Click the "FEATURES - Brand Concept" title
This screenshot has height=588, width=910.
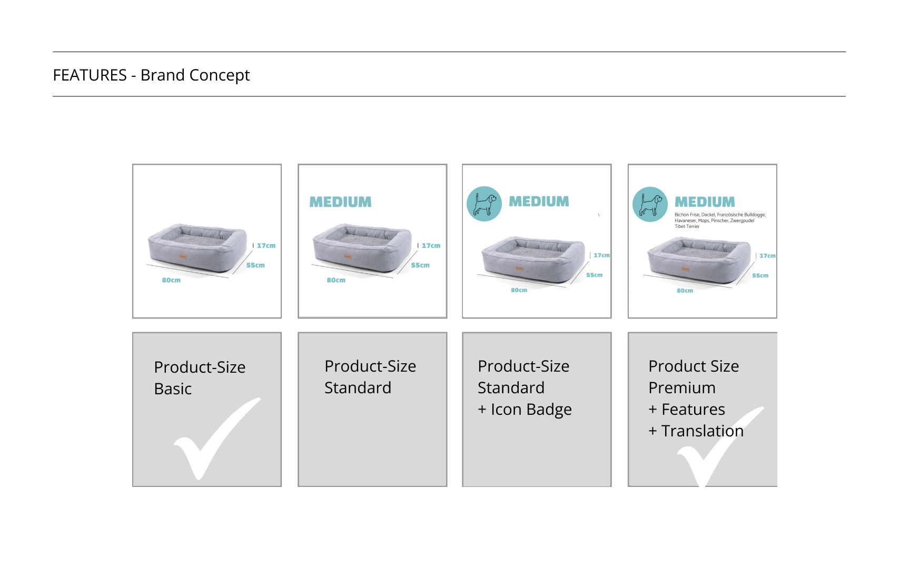151,75
